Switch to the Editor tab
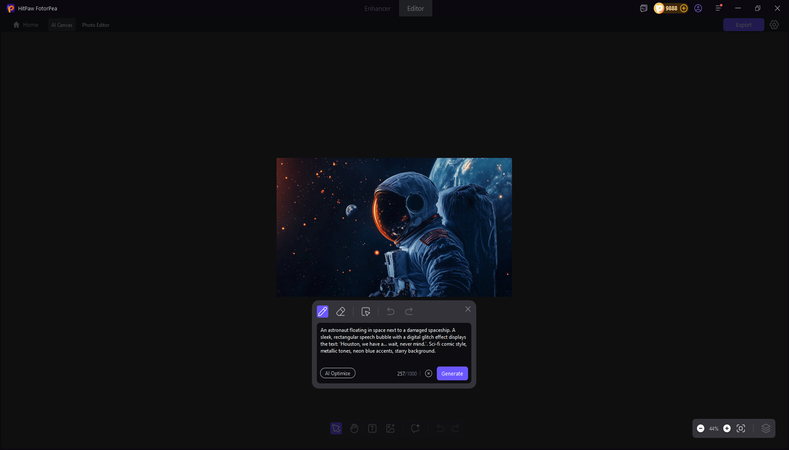The height and width of the screenshot is (450, 789). (x=416, y=9)
